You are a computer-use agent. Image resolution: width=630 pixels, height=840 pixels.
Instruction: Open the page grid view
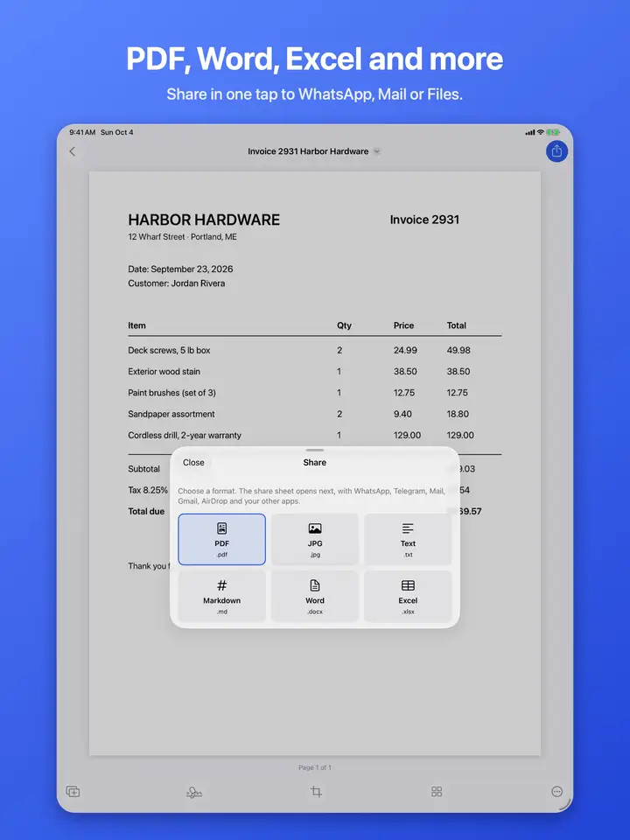point(437,791)
